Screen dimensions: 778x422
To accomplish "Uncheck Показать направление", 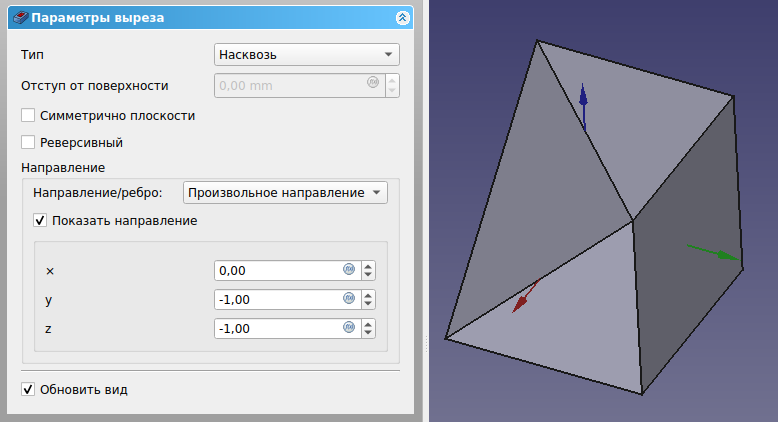I will pyautogui.click(x=40, y=220).
